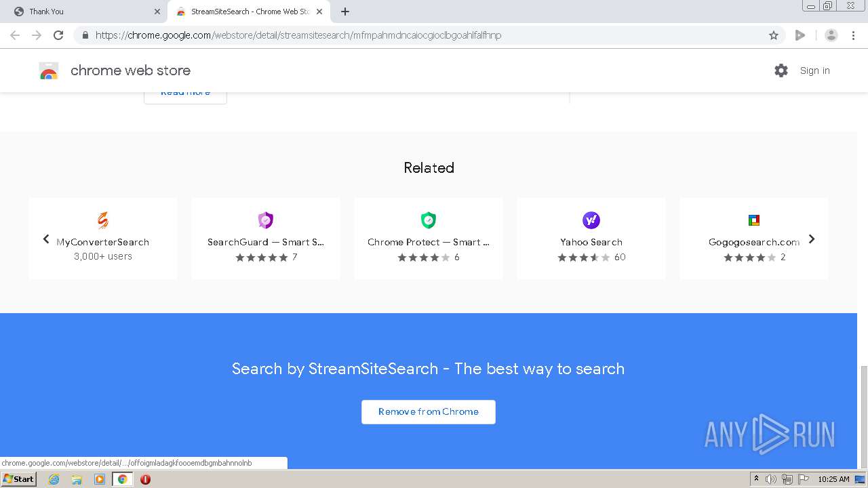Show previous related extensions with left arrow

click(x=46, y=239)
